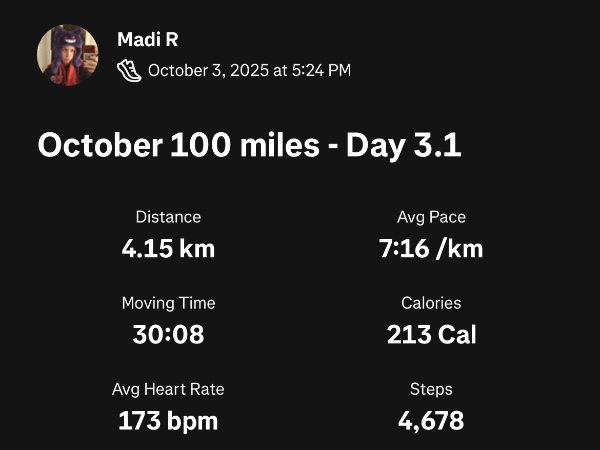Screen dimensions: 600x450
Task: Click the Steps label
Action: 431,389
